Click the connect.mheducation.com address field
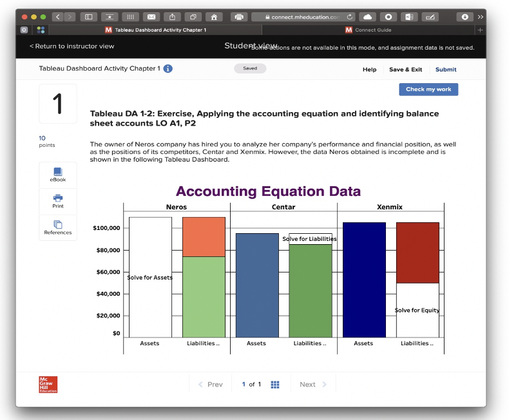Viewport: 509px width, 420px height. (303, 17)
